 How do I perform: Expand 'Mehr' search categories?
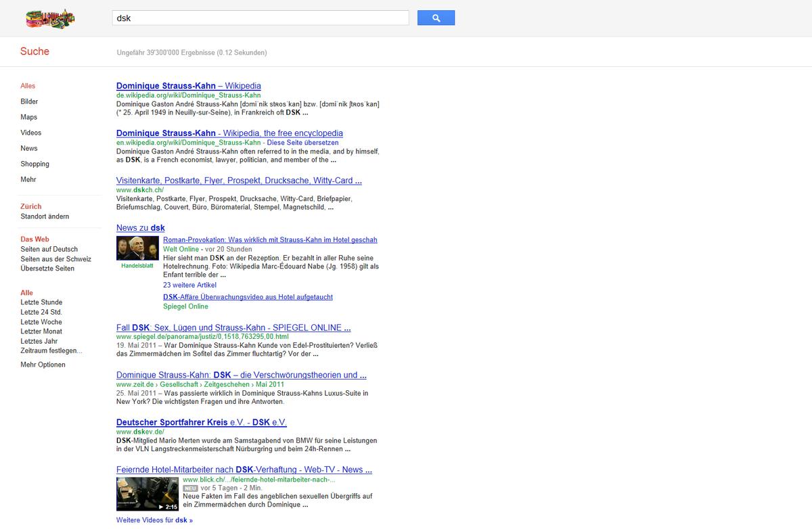(x=28, y=179)
